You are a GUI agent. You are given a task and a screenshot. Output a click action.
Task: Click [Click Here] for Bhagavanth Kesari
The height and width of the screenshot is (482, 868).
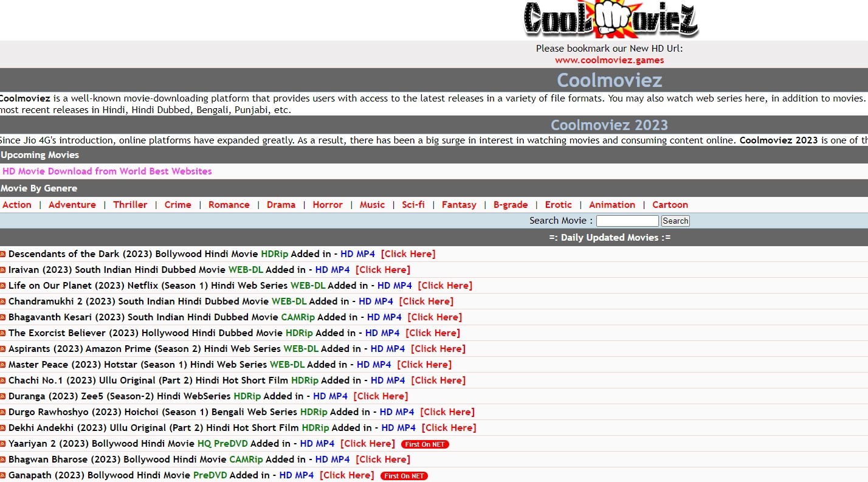[435, 317]
